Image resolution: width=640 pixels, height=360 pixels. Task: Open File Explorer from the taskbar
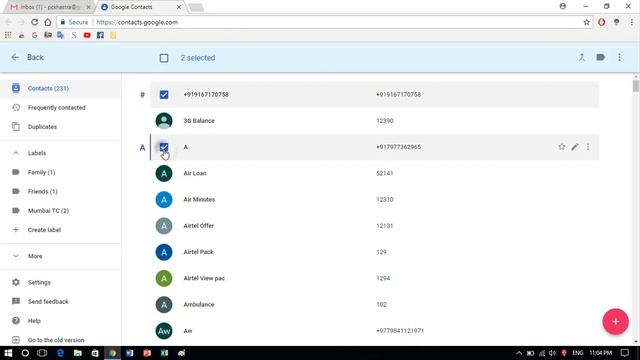78,353
